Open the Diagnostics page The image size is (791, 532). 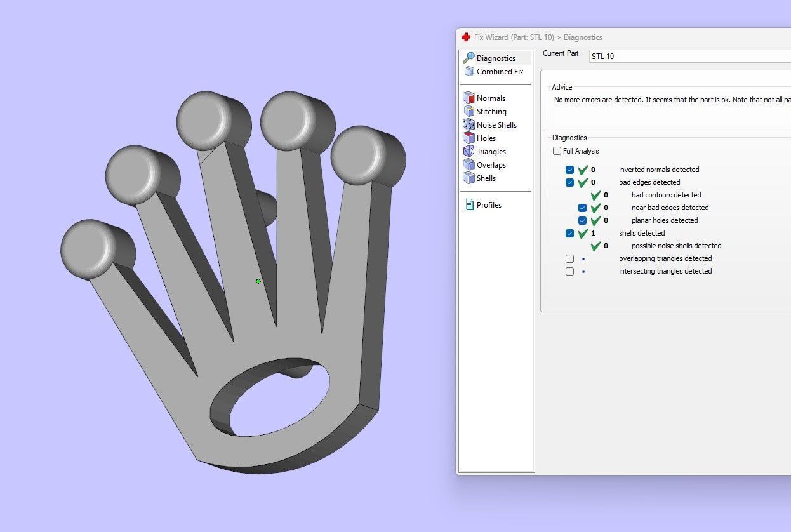496,58
